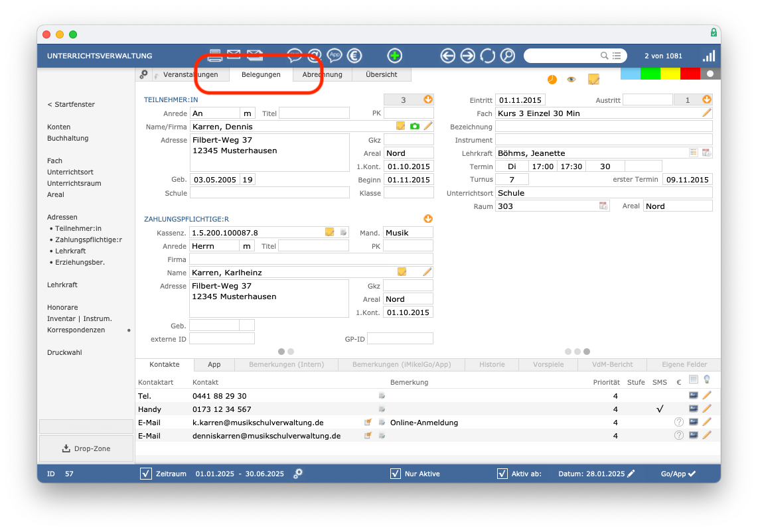Uncheck the Zeitraum checkbox
758x532 pixels.
coord(146,474)
